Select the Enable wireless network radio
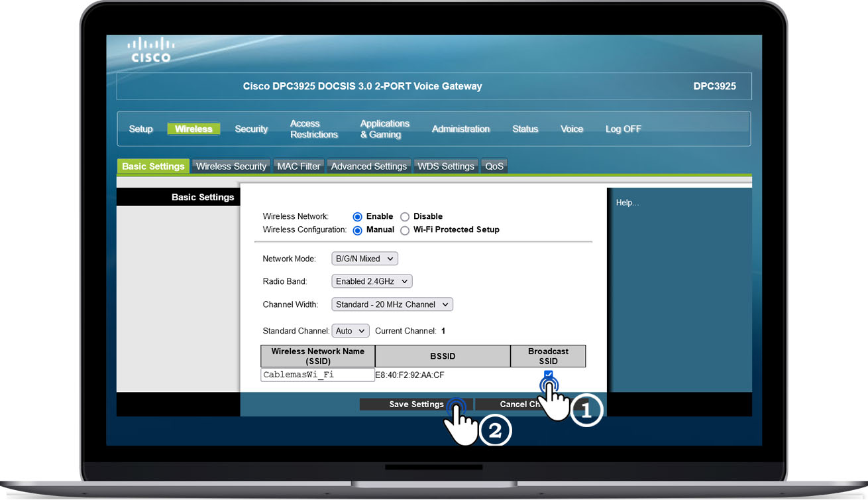 click(x=358, y=217)
